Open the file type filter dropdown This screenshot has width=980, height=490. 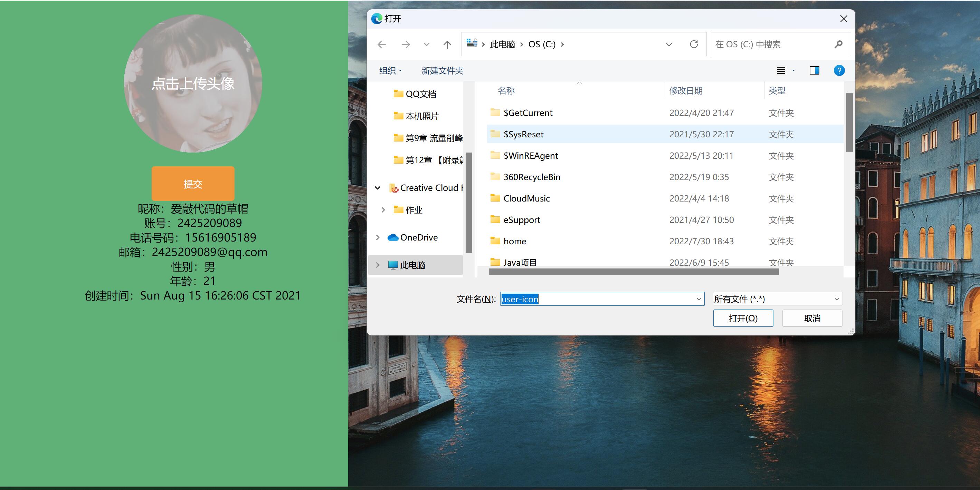point(837,299)
